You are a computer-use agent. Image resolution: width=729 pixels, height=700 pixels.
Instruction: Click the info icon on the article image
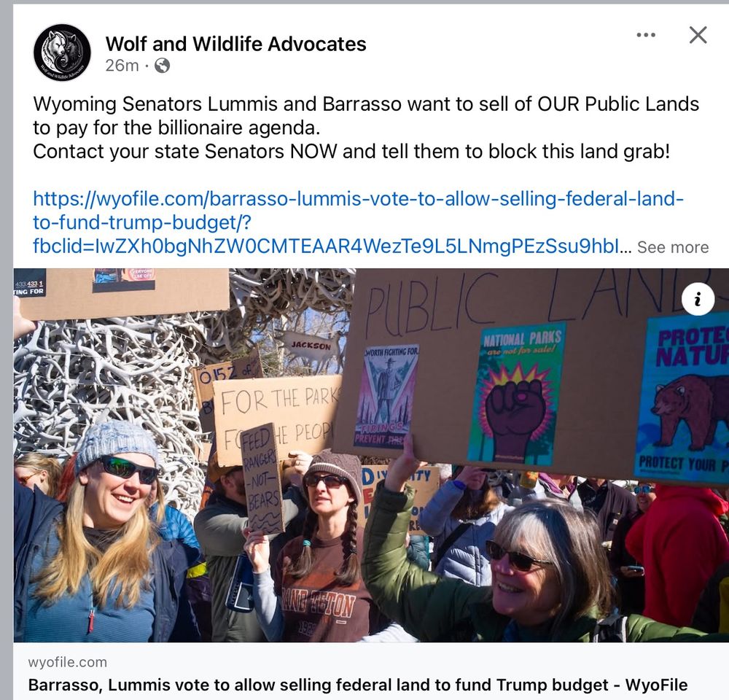coord(698,299)
